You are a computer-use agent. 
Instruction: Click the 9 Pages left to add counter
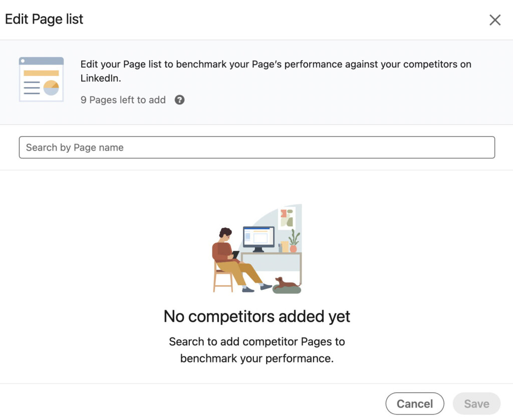click(123, 100)
